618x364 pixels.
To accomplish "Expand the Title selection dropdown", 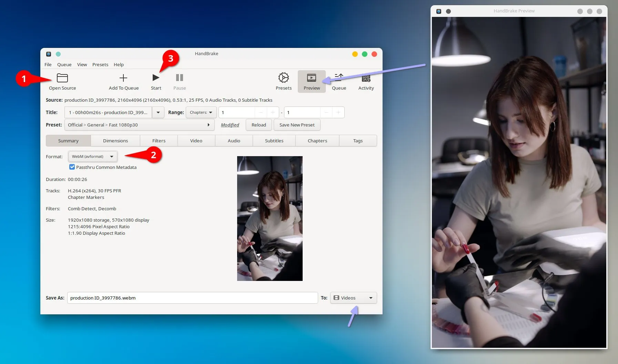I will [158, 112].
